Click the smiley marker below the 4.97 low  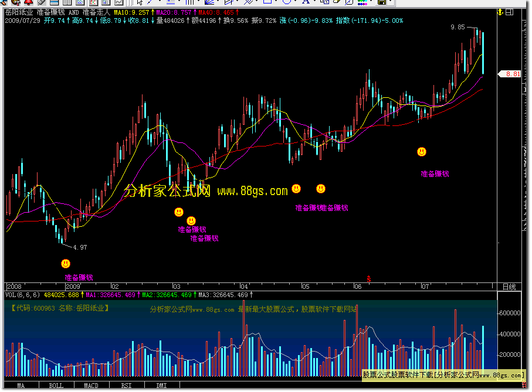pos(66,264)
